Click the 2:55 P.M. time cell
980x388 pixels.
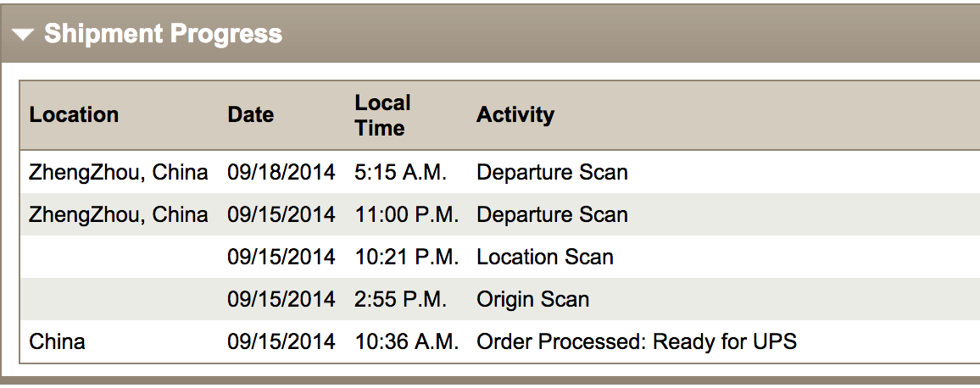pos(400,300)
